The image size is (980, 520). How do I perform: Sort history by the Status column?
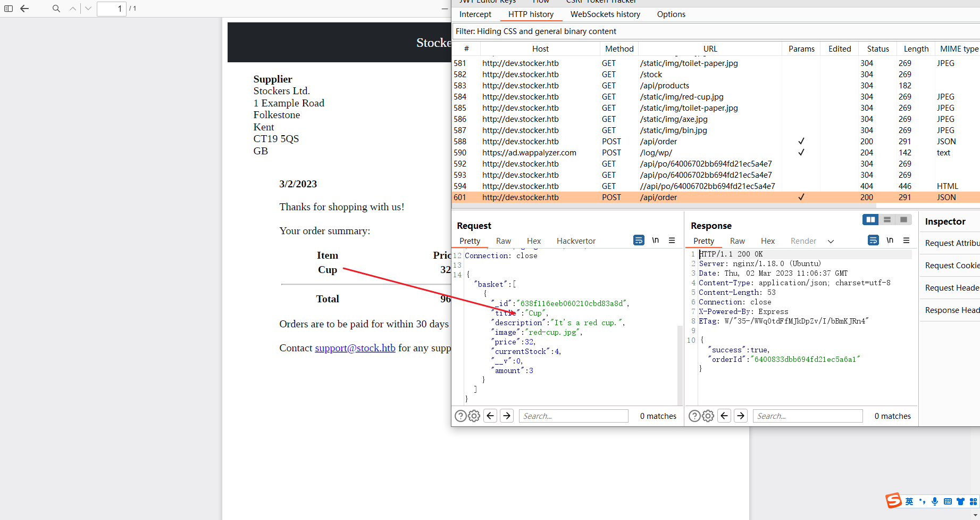(x=878, y=49)
